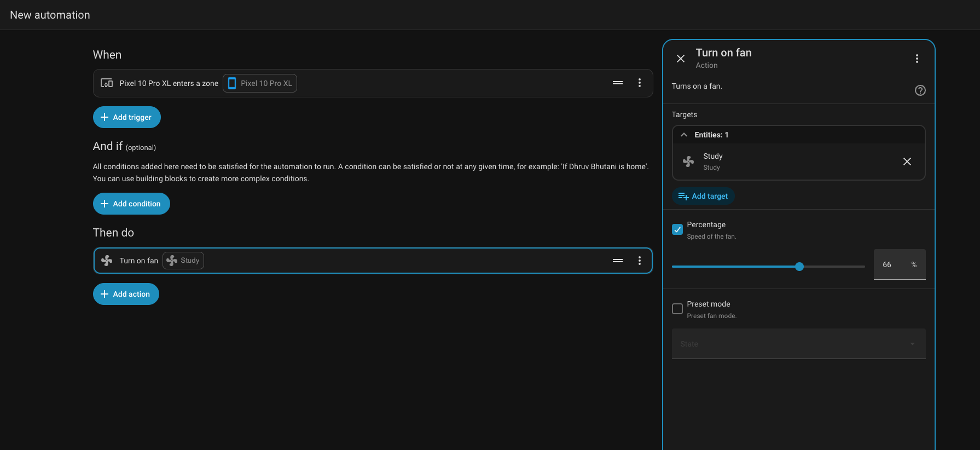Edit the 66 percent value field
980x450 pixels.
click(899, 264)
